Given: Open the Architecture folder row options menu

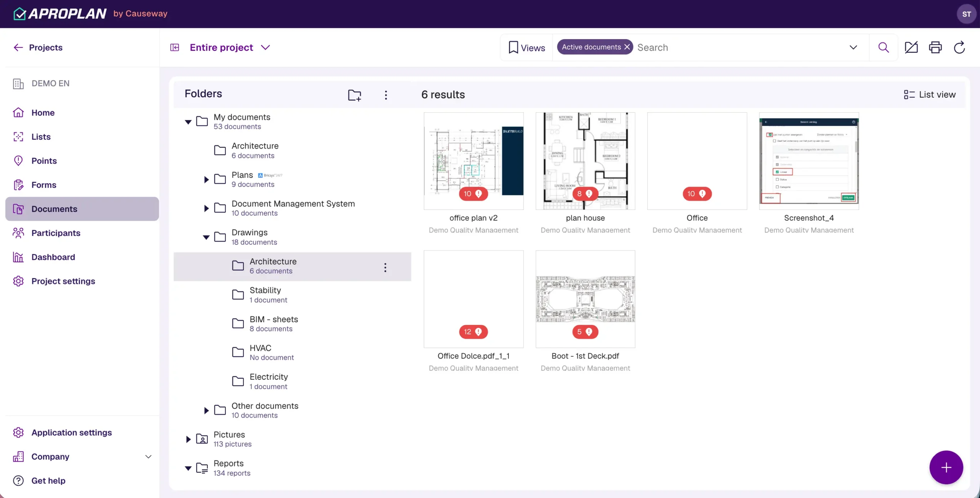Looking at the screenshot, I should tap(385, 267).
